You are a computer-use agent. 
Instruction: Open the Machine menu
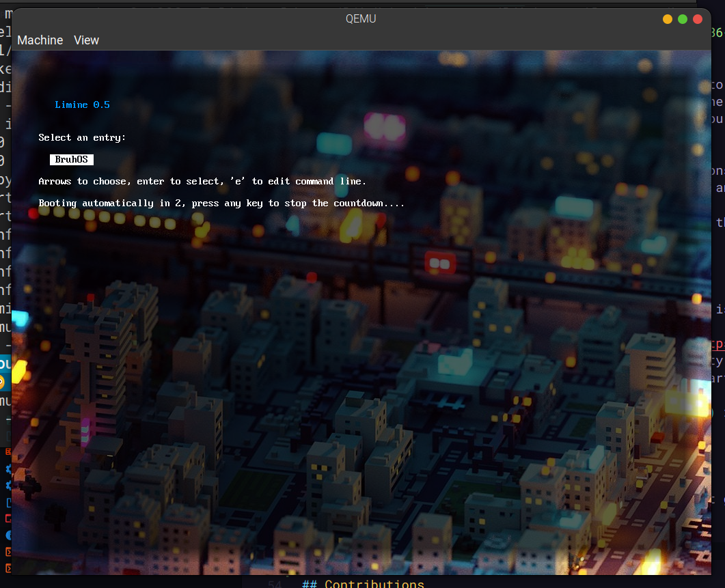tap(40, 40)
